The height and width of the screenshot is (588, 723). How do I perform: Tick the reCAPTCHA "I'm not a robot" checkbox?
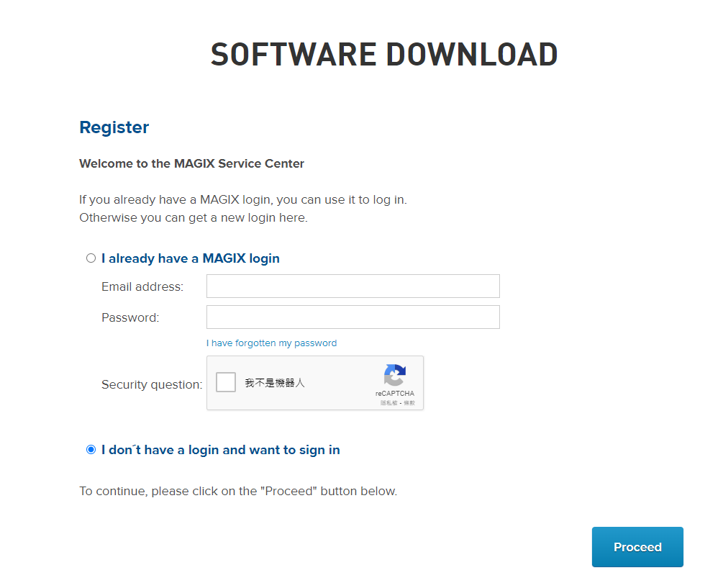tap(226, 382)
